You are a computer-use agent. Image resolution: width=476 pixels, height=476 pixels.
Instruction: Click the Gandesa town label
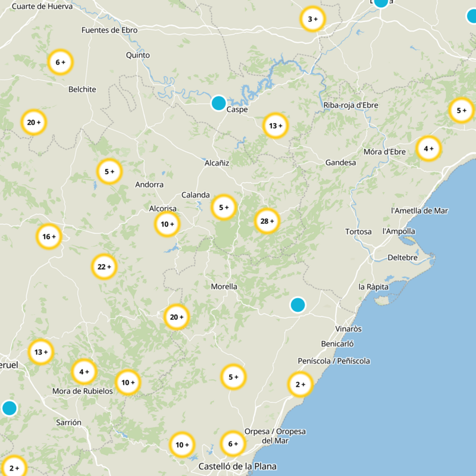pyautogui.click(x=340, y=162)
